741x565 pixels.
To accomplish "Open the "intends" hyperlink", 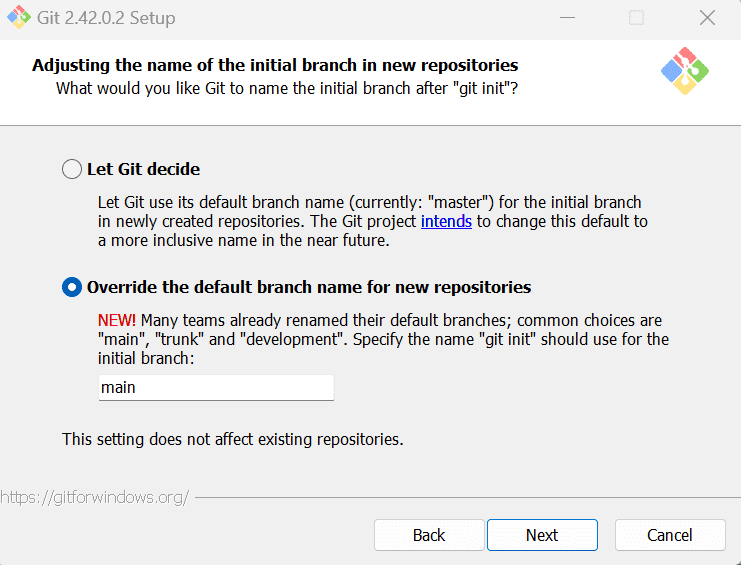I will (446, 221).
